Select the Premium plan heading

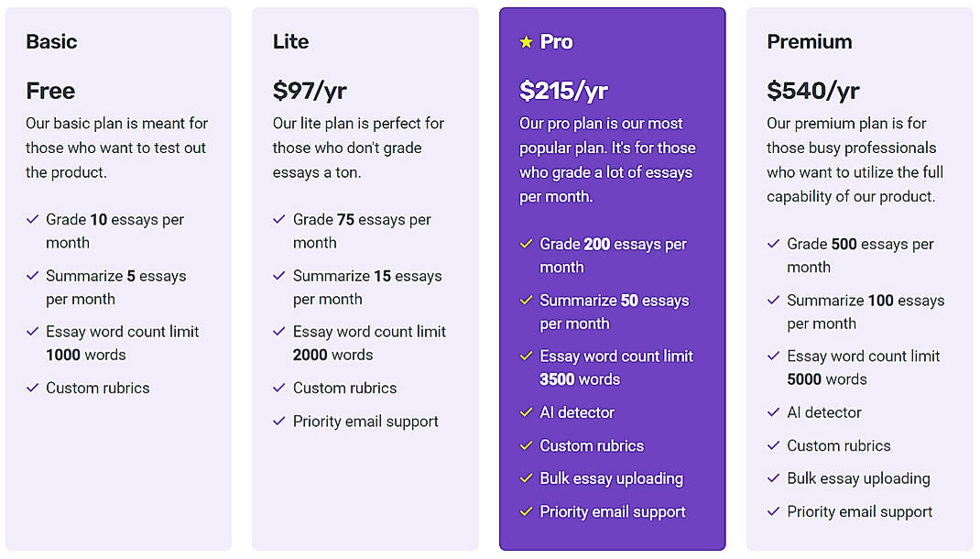(810, 41)
